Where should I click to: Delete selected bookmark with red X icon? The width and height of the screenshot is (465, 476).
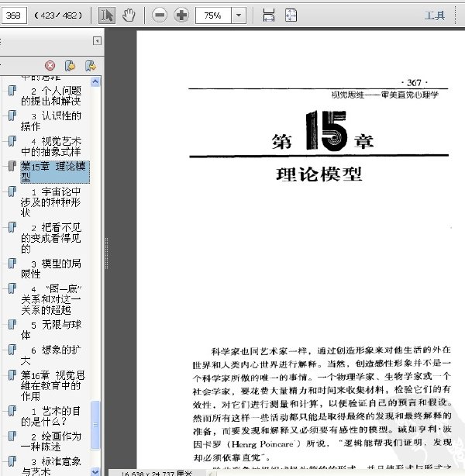(50, 66)
